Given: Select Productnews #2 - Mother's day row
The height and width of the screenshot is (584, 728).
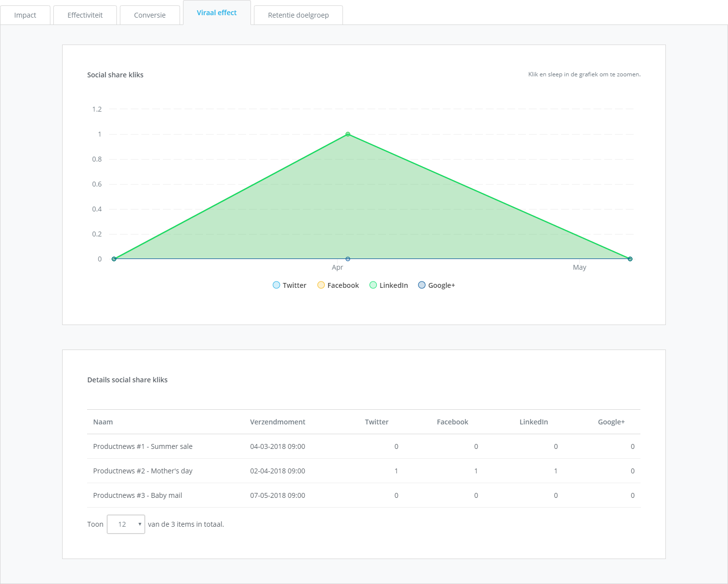Looking at the screenshot, I should point(143,471).
